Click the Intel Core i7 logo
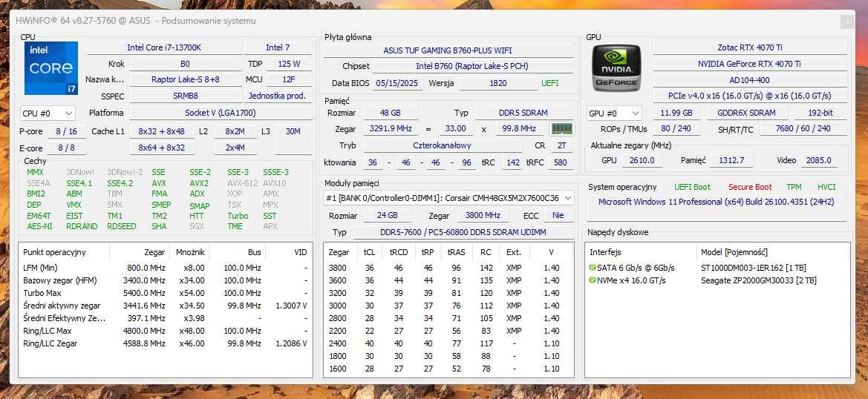This screenshot has width=868, height=399. click(51, 68)
